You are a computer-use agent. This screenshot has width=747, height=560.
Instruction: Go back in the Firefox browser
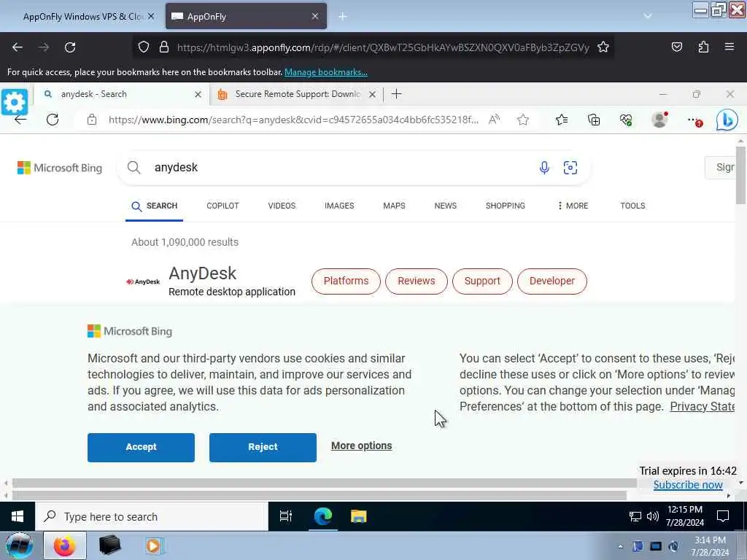click(18, 47)
